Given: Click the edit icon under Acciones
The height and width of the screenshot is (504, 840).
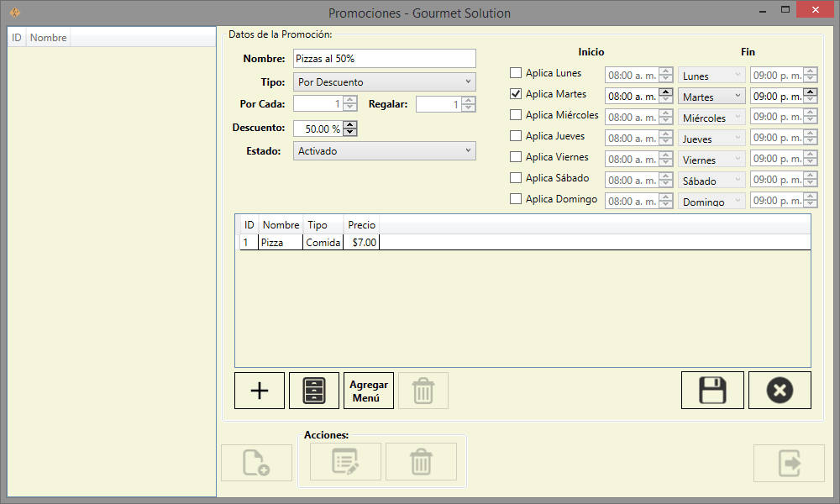Looking at the screenshot, I should click(x=345, y=462).
